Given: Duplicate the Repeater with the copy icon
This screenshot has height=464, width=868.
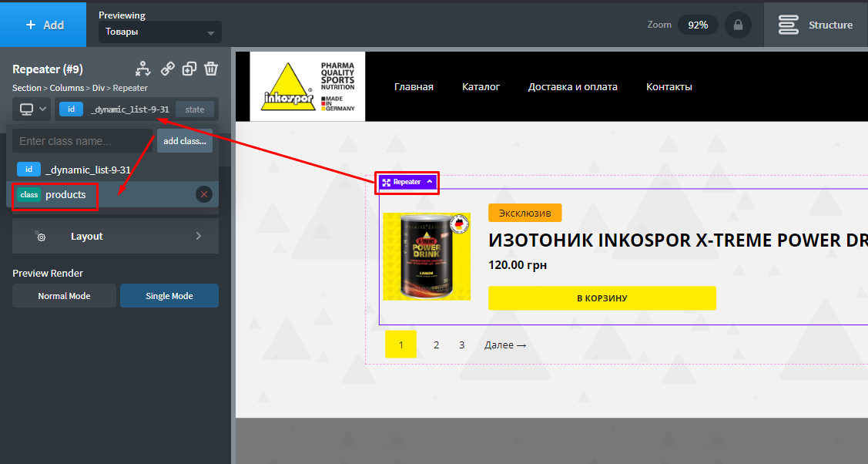Looking at the screenshot, I should point(189,69).
